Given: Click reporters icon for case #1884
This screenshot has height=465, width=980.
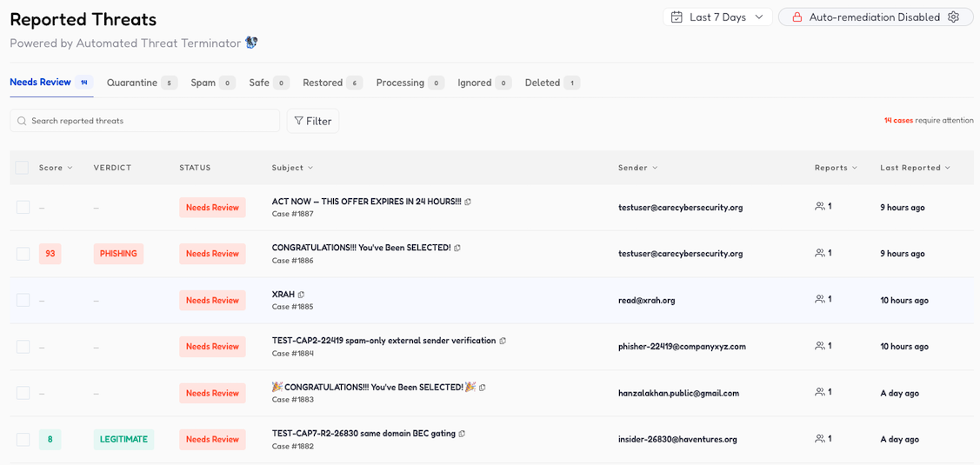Looking at the screenshot, I should tap(820, 346).
